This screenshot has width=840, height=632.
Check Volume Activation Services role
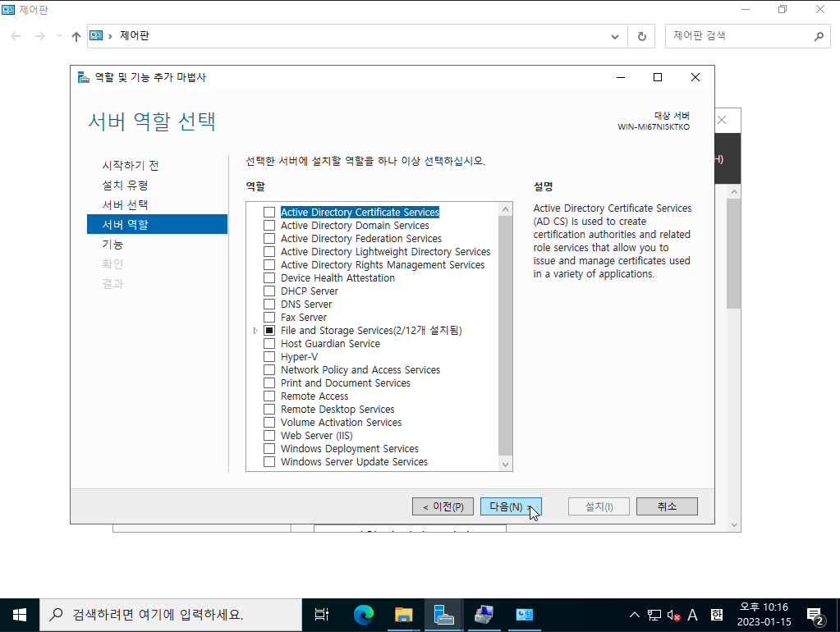pos(269,422)
